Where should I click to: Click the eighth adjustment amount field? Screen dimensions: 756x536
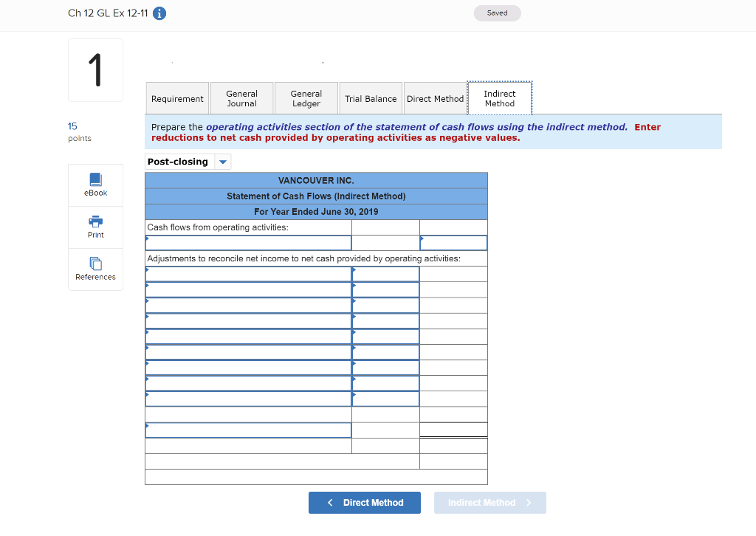(x=385, y=383)
